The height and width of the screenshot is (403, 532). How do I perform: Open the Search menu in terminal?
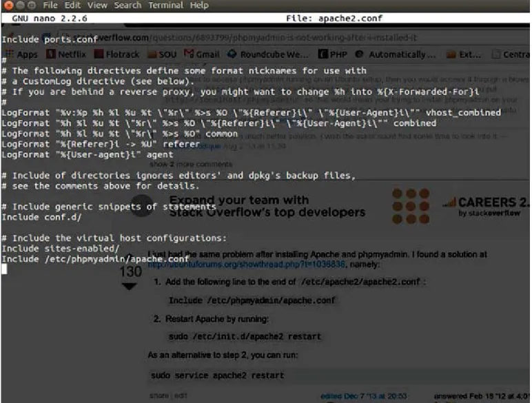coord(127,5)
